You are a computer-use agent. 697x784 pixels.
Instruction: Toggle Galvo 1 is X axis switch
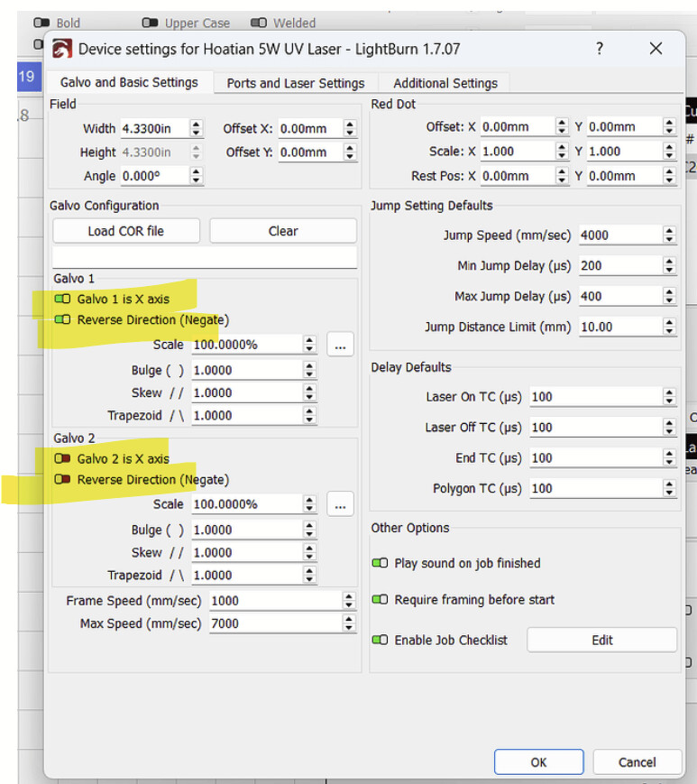62,299
